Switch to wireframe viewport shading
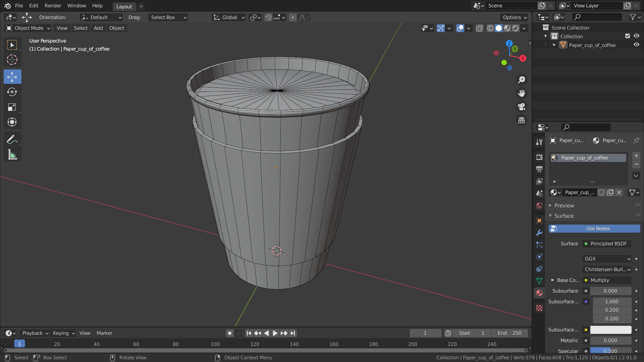644x362 pixels. [x=490, y=28]
